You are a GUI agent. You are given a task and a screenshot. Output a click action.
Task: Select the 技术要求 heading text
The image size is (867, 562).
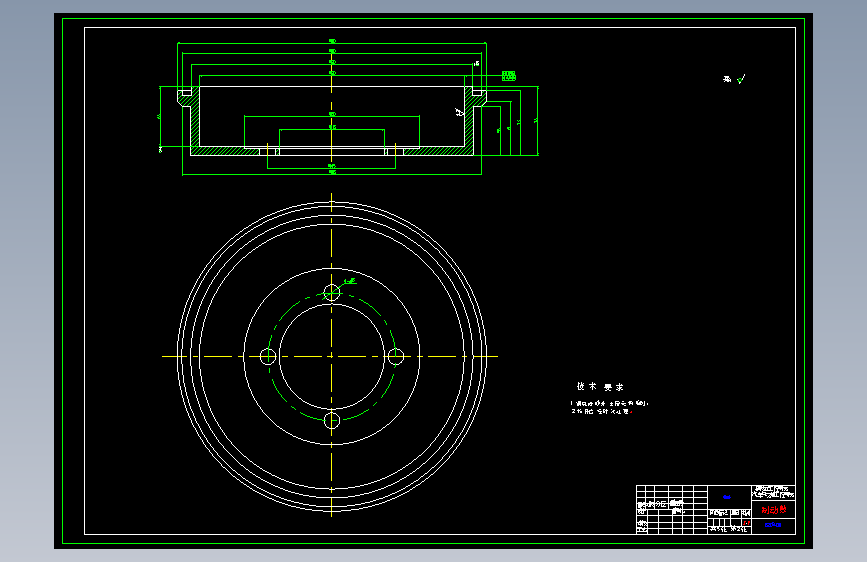point(600,387)
